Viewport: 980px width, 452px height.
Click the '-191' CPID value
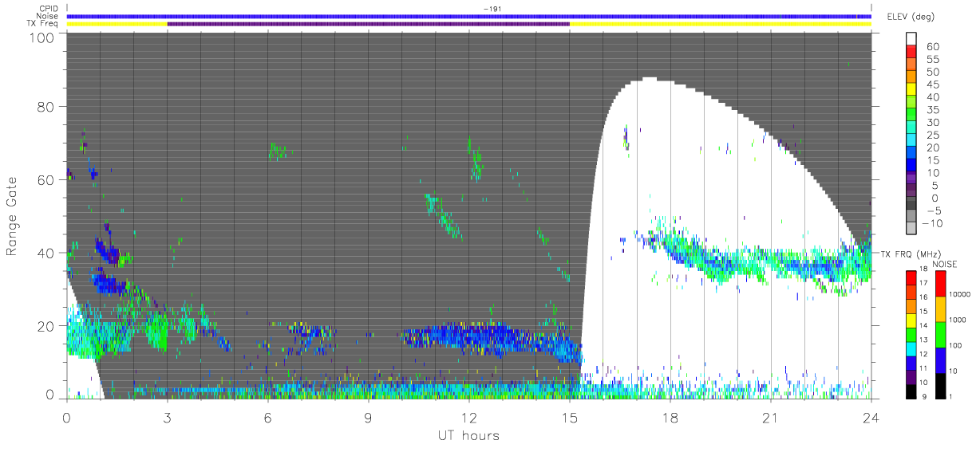492,8
